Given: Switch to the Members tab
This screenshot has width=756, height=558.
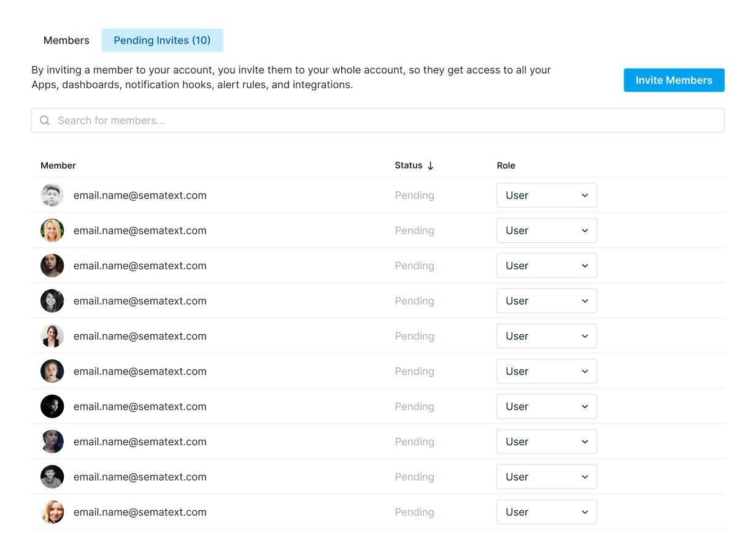Looking at the screenshot, I should click(x=66, y=40).
